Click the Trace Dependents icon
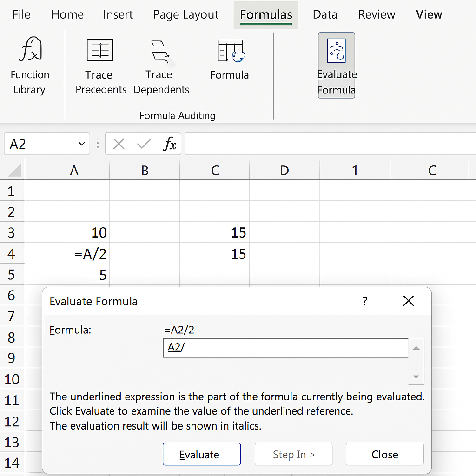476x476 pixels. pos(161,51)
